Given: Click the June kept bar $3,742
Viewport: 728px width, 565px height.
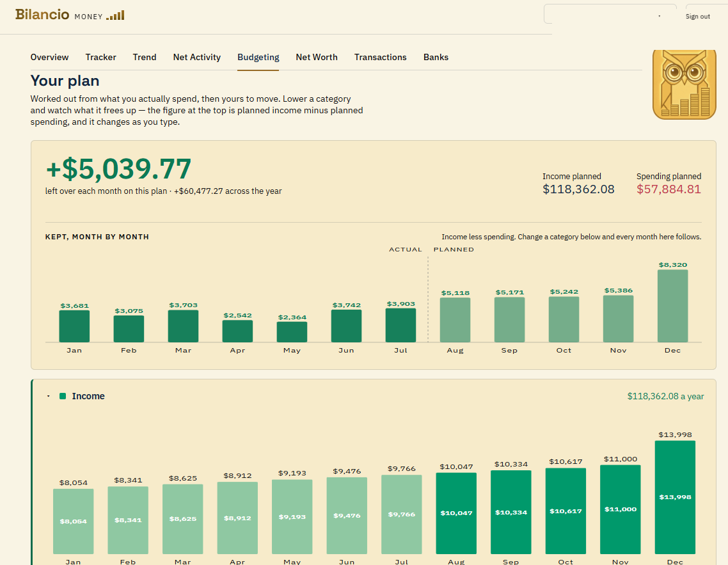Looking at the screenshot, I should (346, 326).
